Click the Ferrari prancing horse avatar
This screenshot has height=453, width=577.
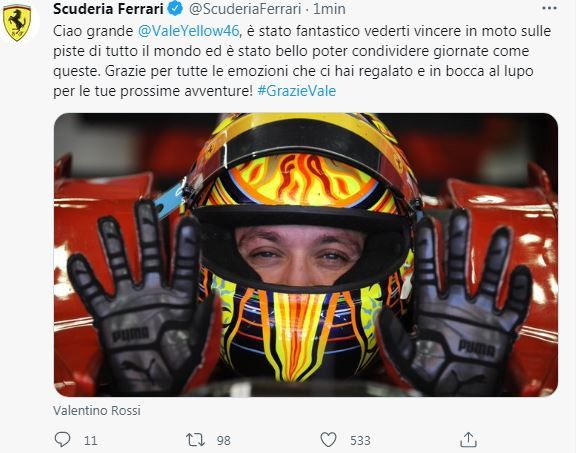(x=17, y=23)
